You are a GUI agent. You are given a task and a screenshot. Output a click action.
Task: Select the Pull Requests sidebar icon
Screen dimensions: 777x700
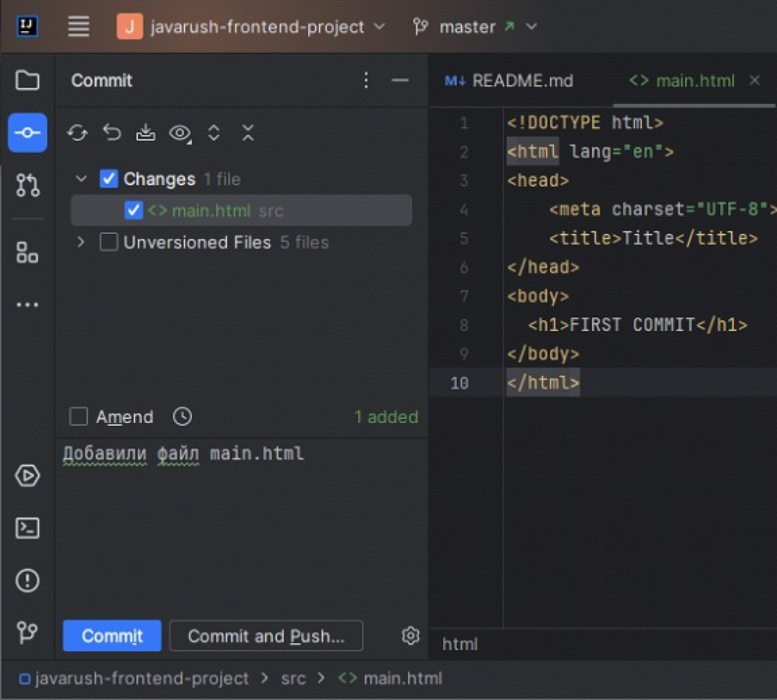tap(27, 185)
